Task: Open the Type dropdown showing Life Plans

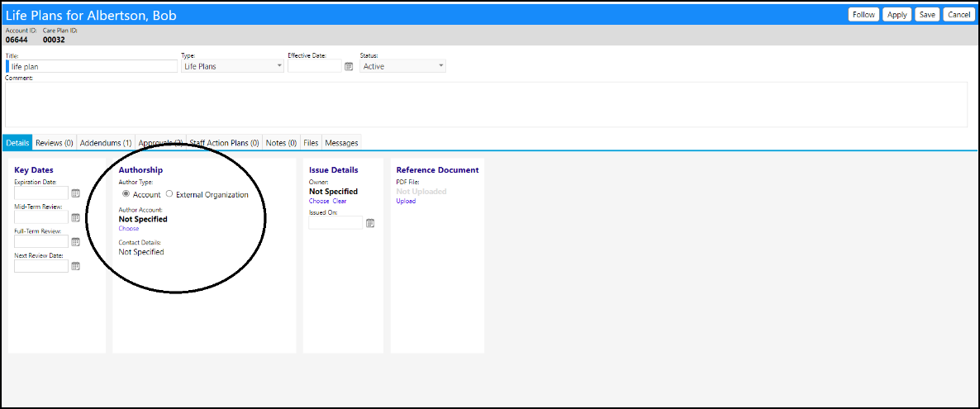Action: [232, 66]
